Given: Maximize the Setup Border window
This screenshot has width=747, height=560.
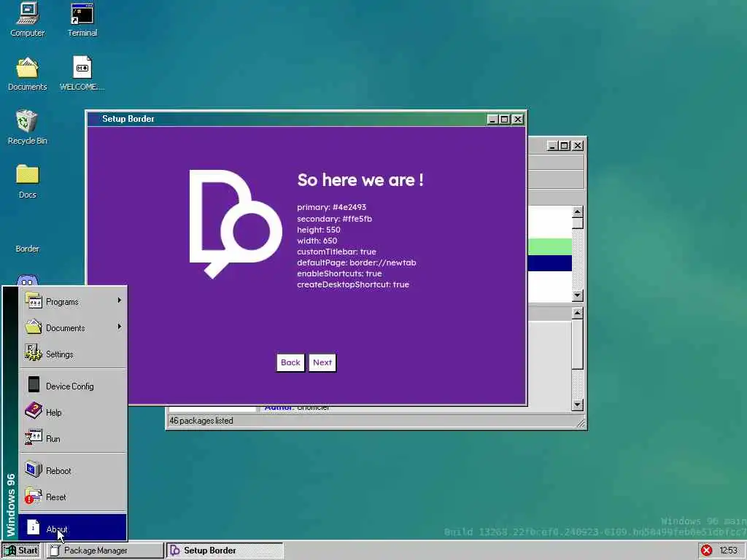Looking at the screenshot, I should pyautogui.click(x=505, y=119).
